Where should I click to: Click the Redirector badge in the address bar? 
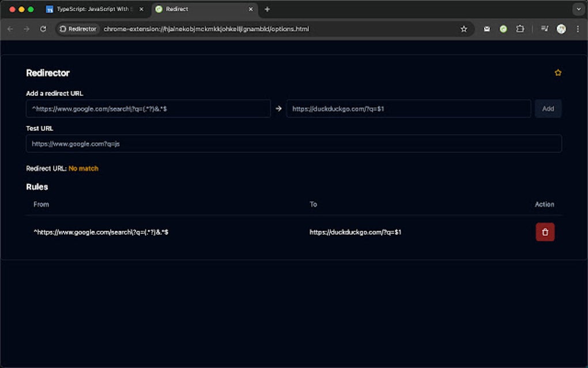[78, 28]
